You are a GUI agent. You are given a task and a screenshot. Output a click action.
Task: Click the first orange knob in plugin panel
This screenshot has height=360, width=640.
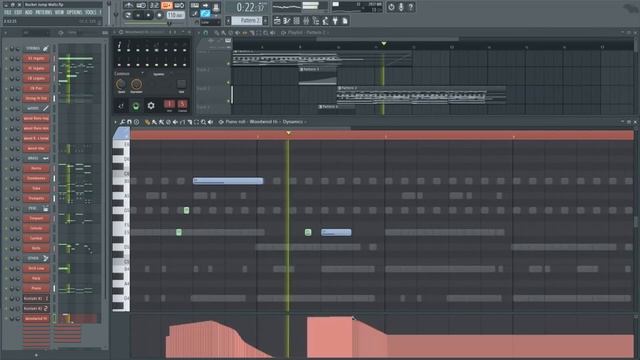(121, 84)
